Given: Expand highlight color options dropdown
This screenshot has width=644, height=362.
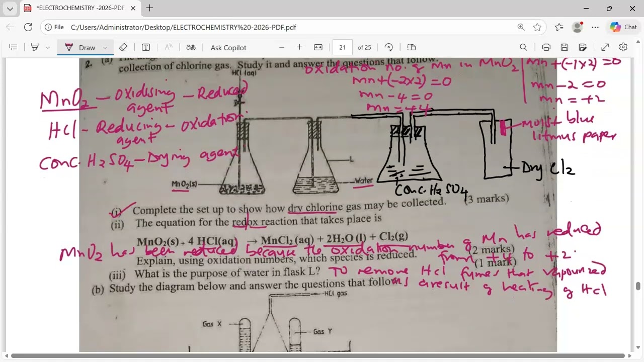Looking at the screenshot, I should 48,47.
